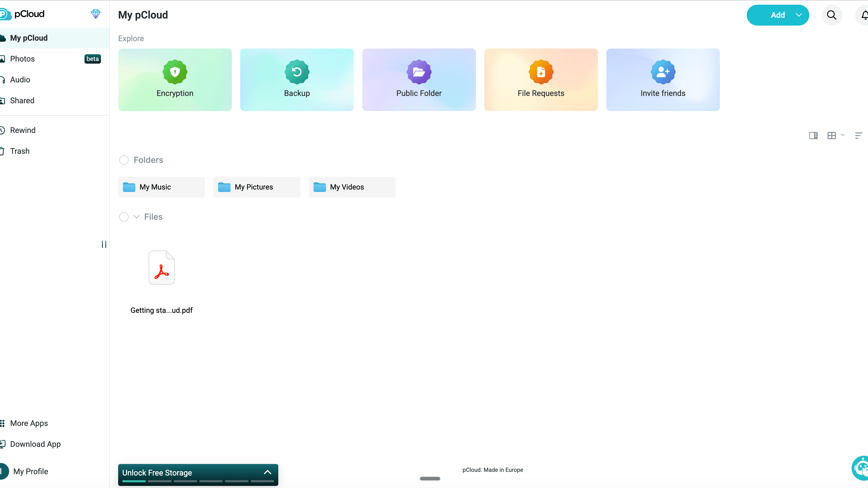Open the Invite friends page
This screenshot has height=488, width=868.
[663, 80]
